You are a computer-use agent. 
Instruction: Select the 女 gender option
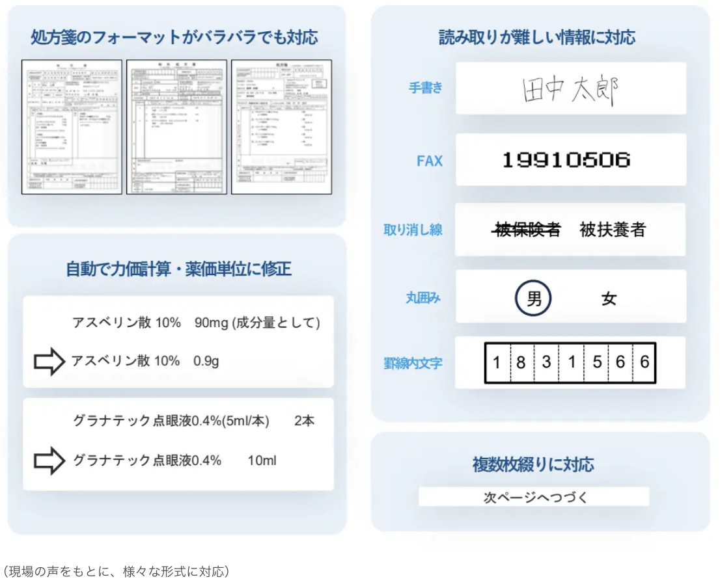[x=609, y=299]
